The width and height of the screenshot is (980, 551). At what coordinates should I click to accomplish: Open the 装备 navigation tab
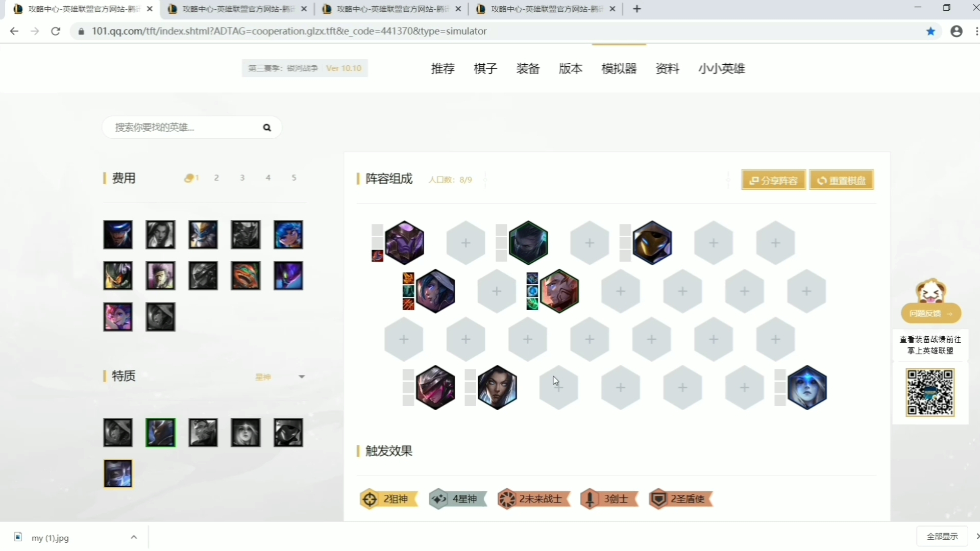[528, 68]
